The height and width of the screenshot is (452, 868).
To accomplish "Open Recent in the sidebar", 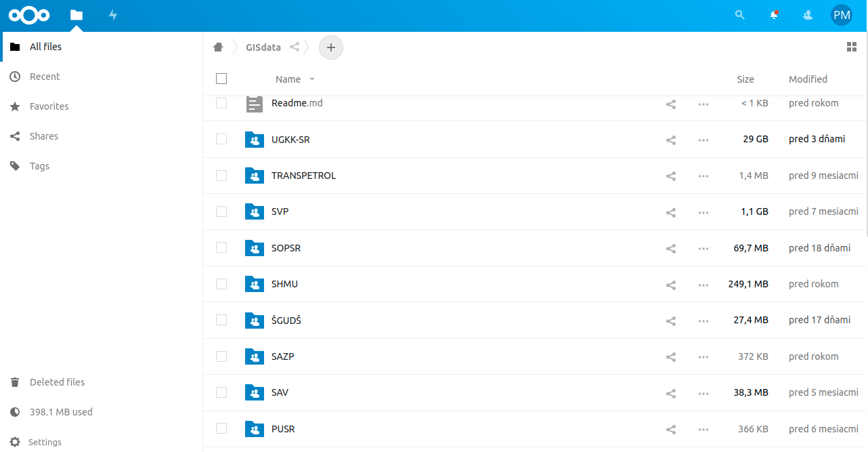I will coord(45,77).
